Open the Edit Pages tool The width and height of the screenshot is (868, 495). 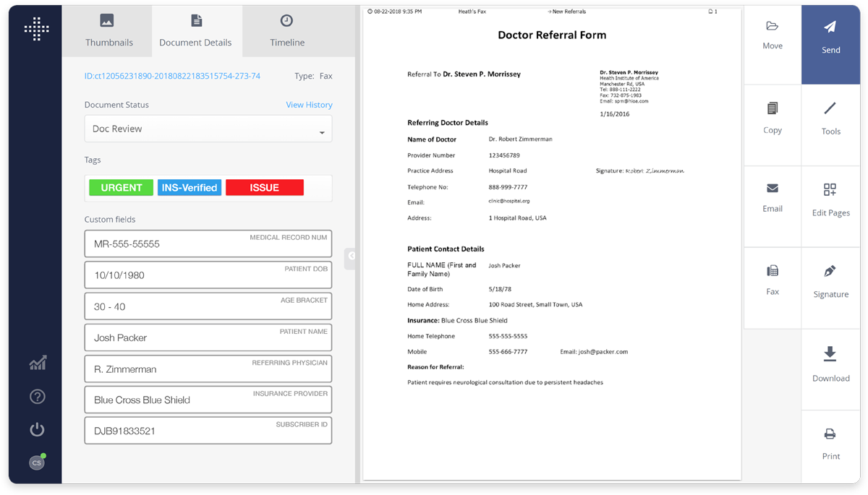coord(830,191)
